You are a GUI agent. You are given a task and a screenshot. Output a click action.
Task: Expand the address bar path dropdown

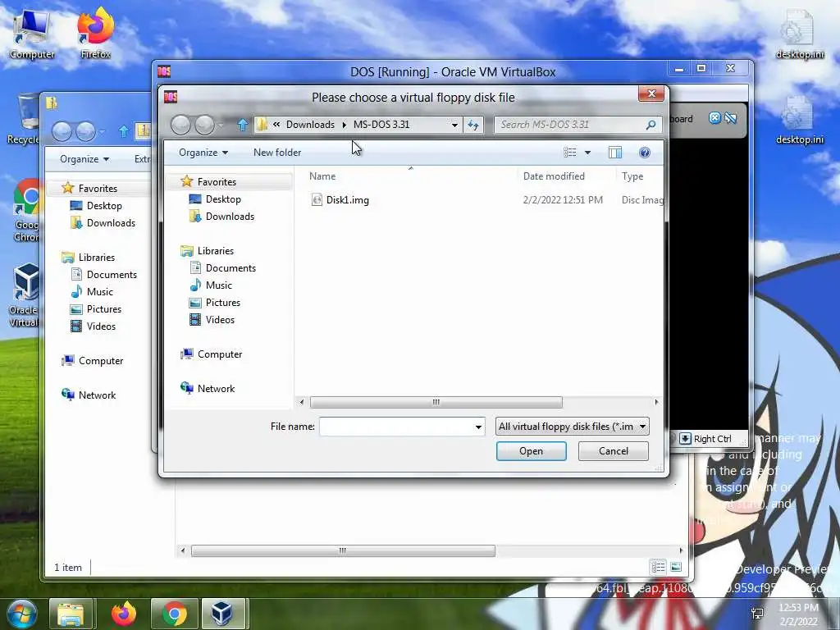(x=454, y=125)
